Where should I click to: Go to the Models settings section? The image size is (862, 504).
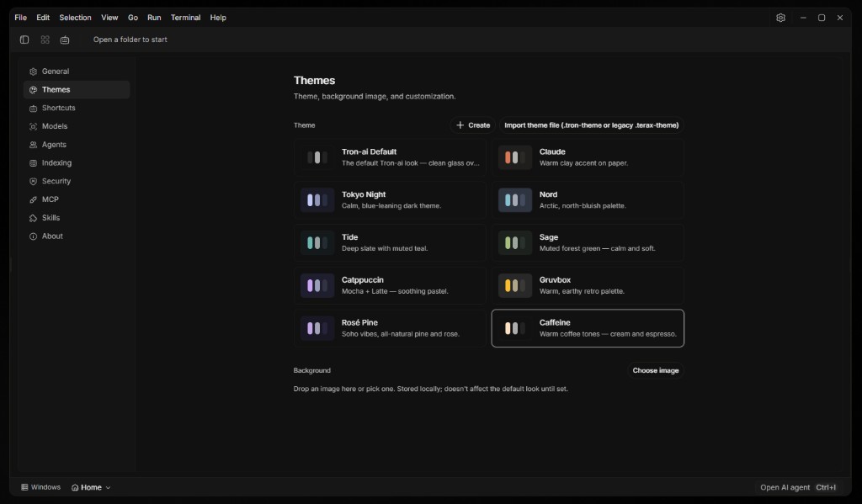pyautogui.click(x=77, y=126)
